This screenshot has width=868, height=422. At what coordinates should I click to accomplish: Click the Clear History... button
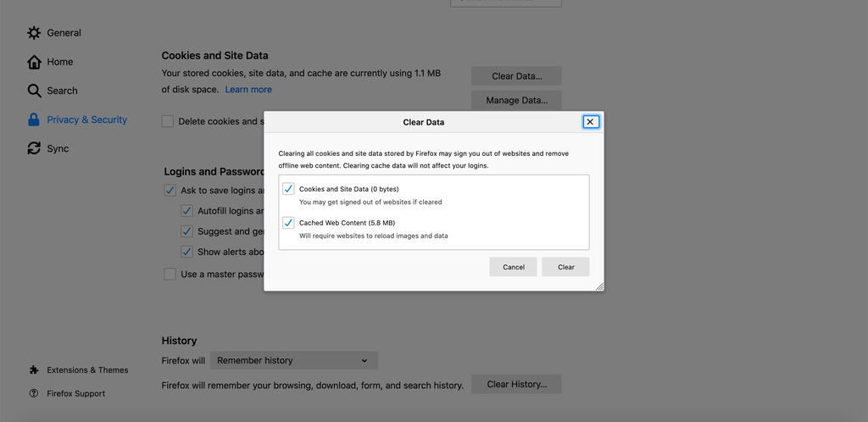pyautogui.click(x=516, y=384)
